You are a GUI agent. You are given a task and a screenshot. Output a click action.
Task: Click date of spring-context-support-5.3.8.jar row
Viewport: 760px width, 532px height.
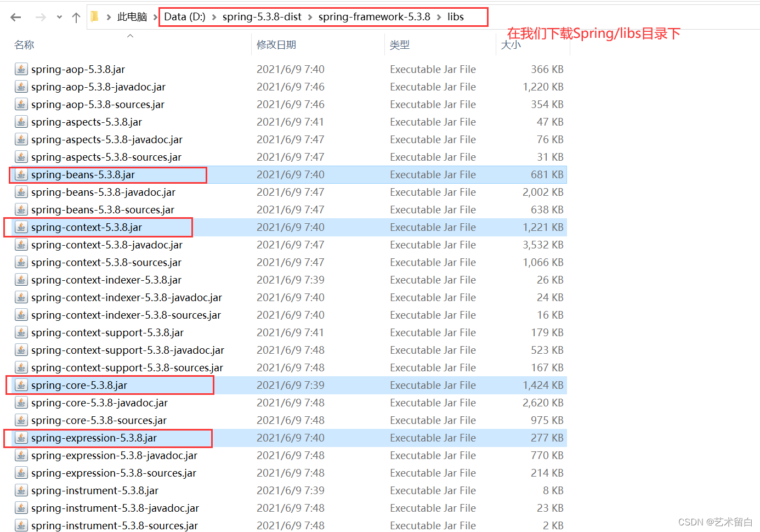(290, 332)
